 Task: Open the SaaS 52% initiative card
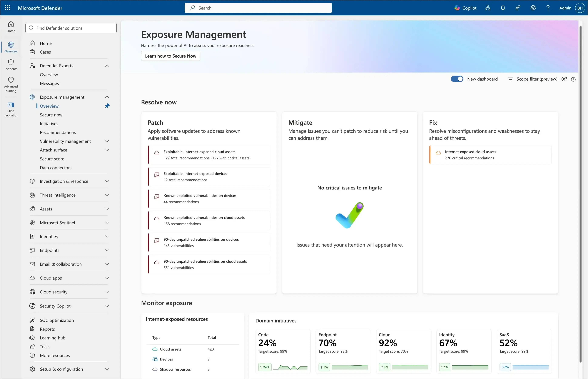click(524, 351)
